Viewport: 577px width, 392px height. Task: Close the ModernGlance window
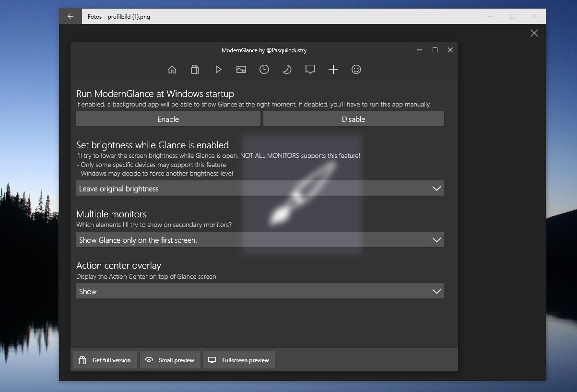[450, 50]
